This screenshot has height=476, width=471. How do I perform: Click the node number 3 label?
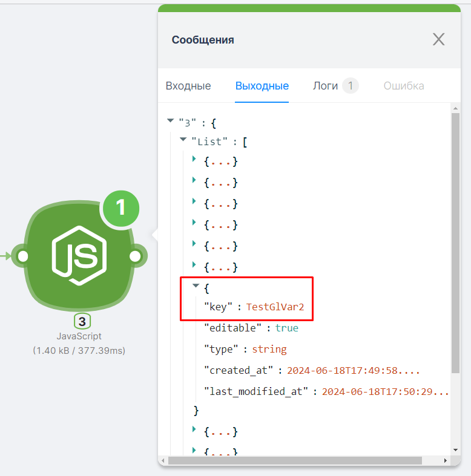coord(82,322)
